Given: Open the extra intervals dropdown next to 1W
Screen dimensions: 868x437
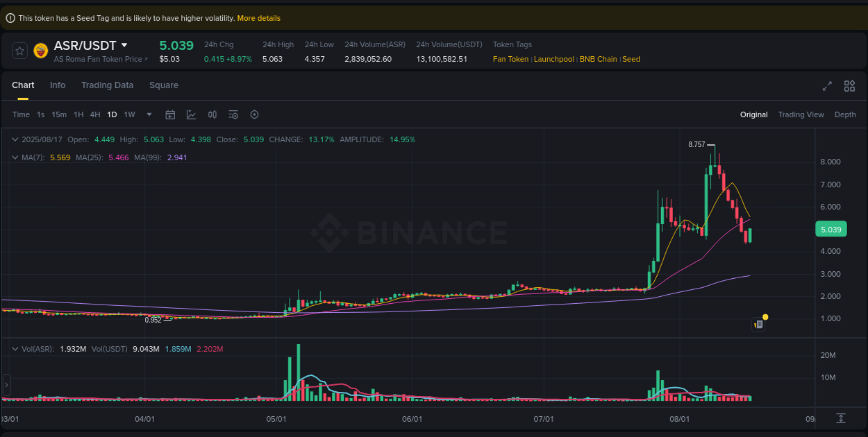Looking at the screenshot, I should pos(148,114).
